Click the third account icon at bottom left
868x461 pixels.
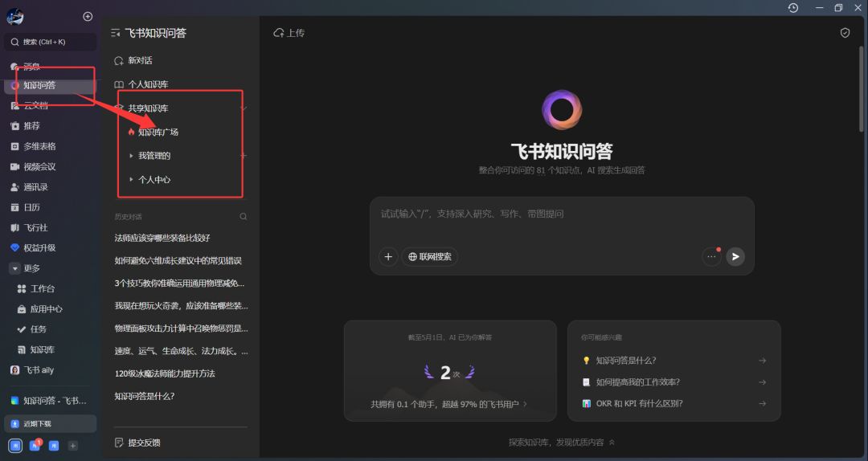click(x=54, y=446)
